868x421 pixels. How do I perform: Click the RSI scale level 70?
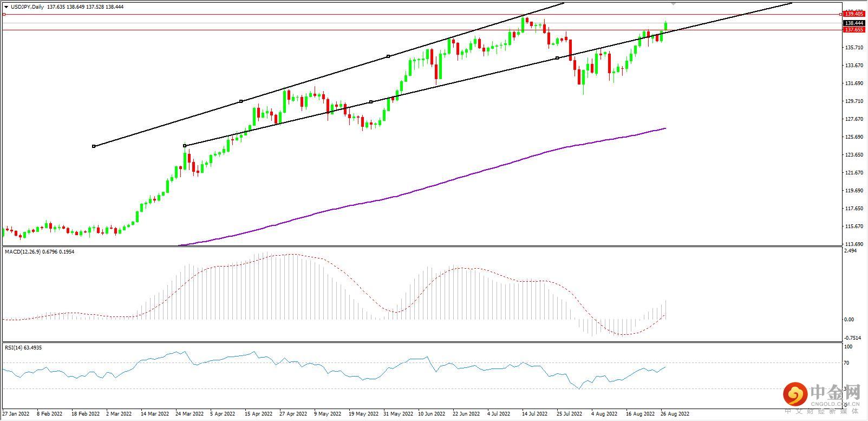point(847,363)
